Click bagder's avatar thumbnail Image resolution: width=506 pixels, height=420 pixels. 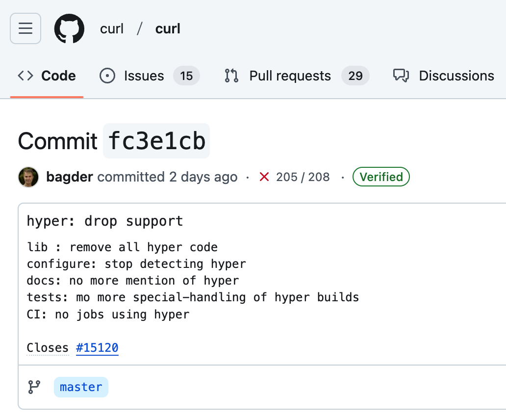click(28, 177)
